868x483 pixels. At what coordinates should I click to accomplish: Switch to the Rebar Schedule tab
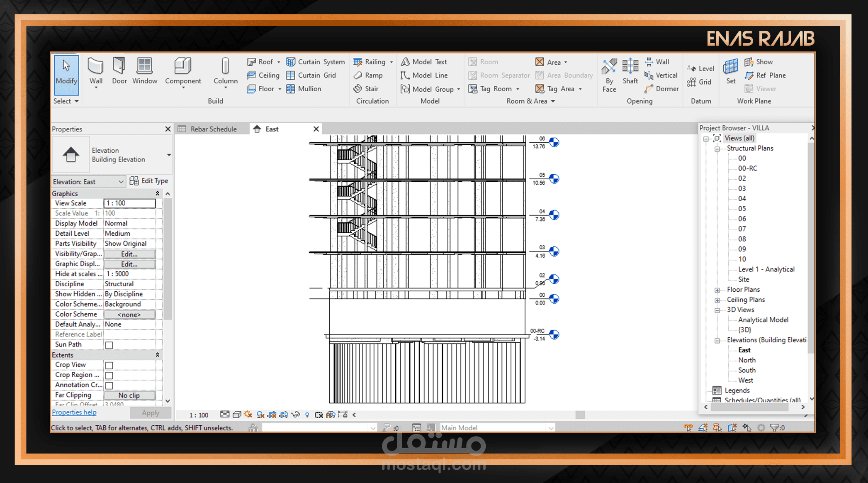213,129
